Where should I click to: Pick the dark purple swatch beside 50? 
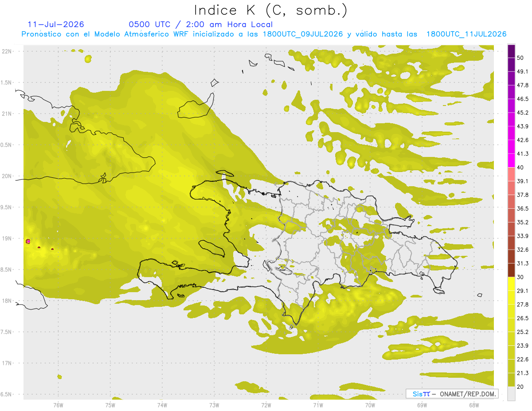point(511,51)
